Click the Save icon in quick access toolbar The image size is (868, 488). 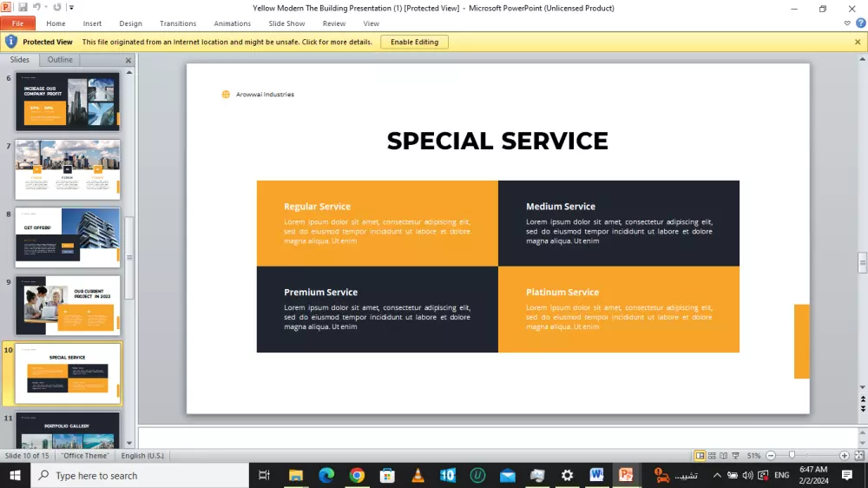pyautogui.click(x=23, y=7)
